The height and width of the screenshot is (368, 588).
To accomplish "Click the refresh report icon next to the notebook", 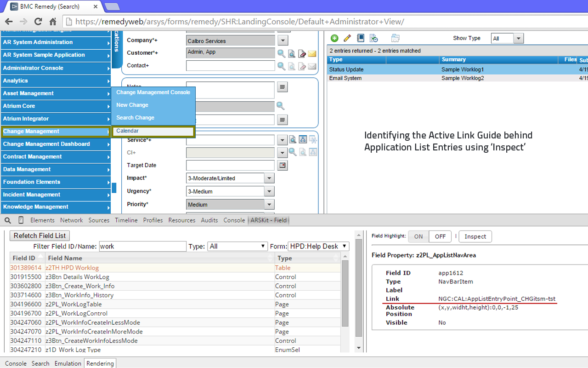I will (373, 38).
